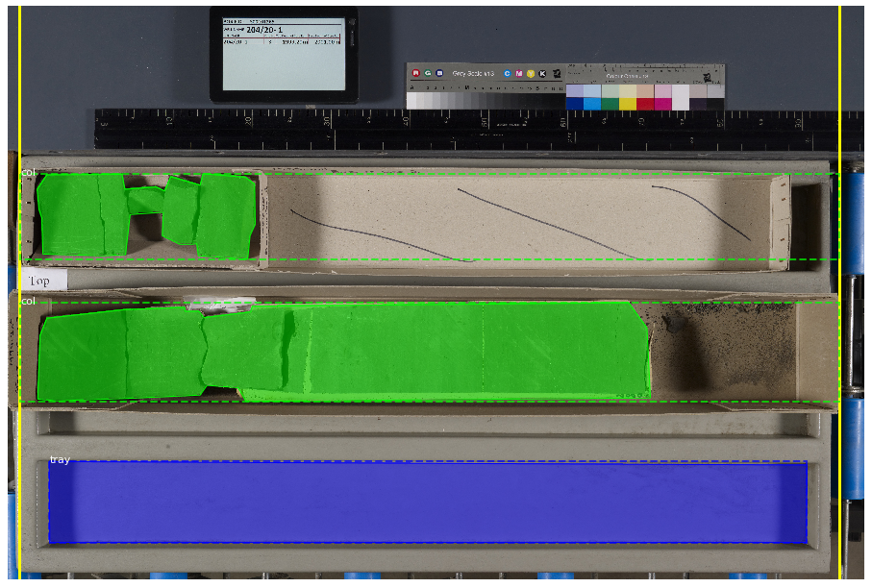Click the blue B circle on grey scale card

439,73
